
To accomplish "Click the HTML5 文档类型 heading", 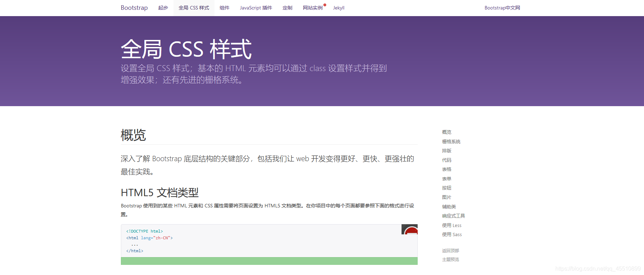I will 160,192.
